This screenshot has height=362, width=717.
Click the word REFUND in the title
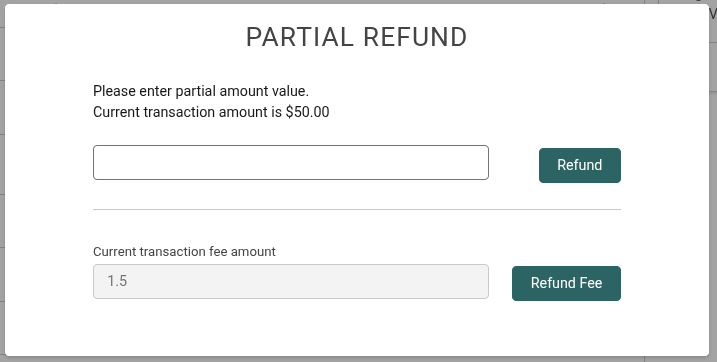(415, 37)
